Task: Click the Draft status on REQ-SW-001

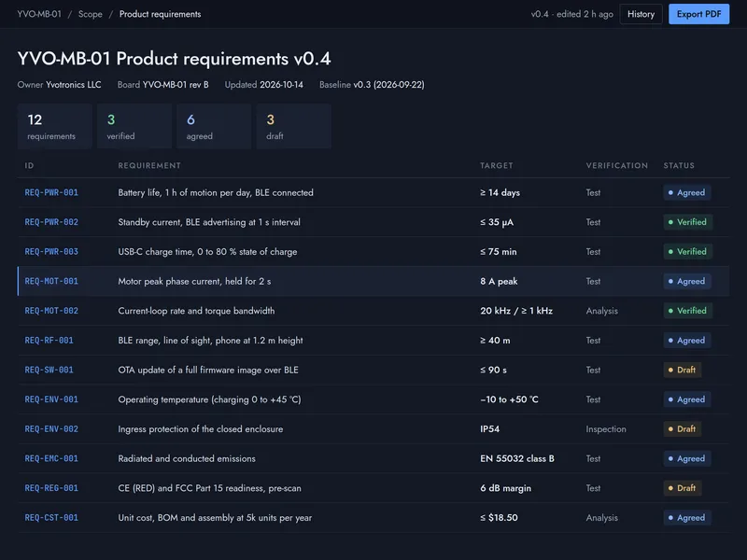Action: coord(683,370)
